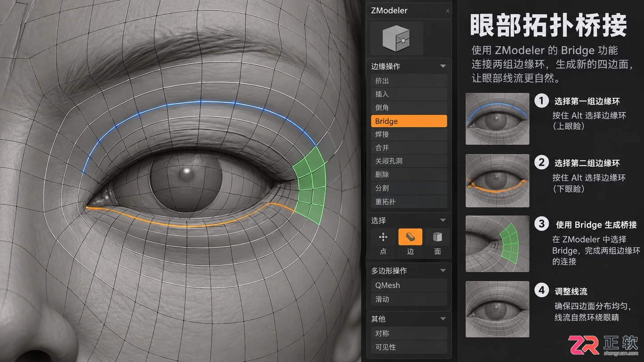
Task: Close the ZModeler panel
Action: (x=447, y=11)
